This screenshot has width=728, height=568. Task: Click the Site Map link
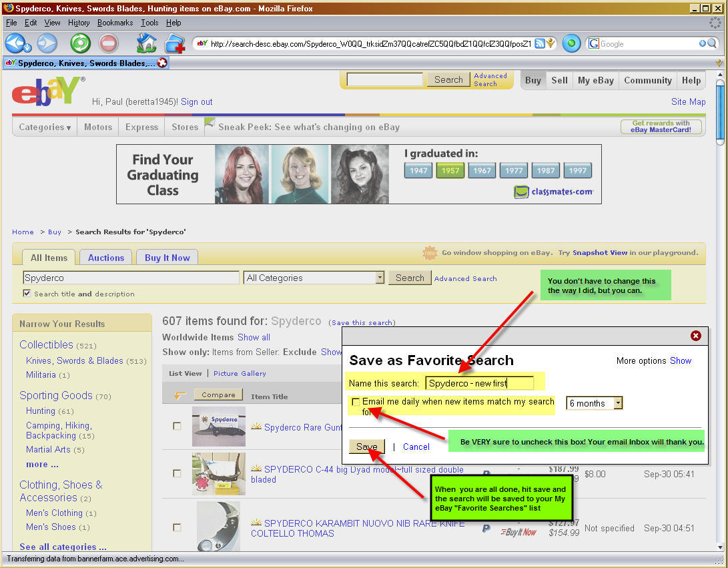[688, 101]
